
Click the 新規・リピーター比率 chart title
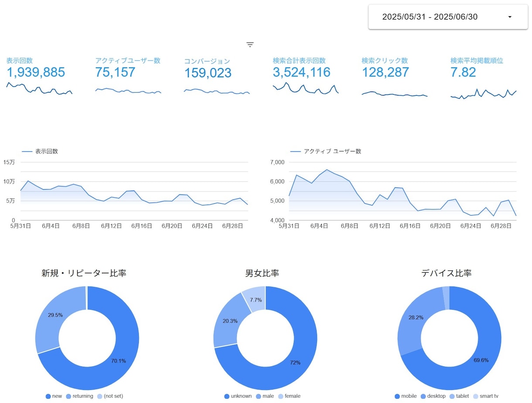84,273
